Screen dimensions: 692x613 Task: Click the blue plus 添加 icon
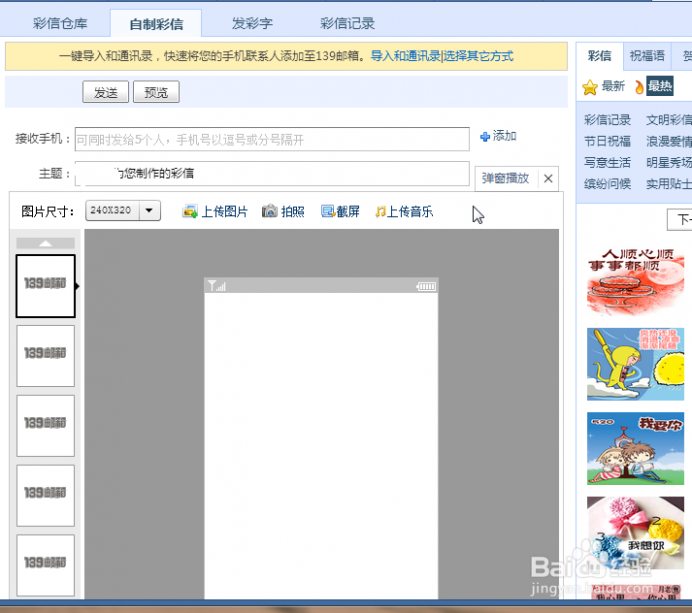[x=485, y=137]
